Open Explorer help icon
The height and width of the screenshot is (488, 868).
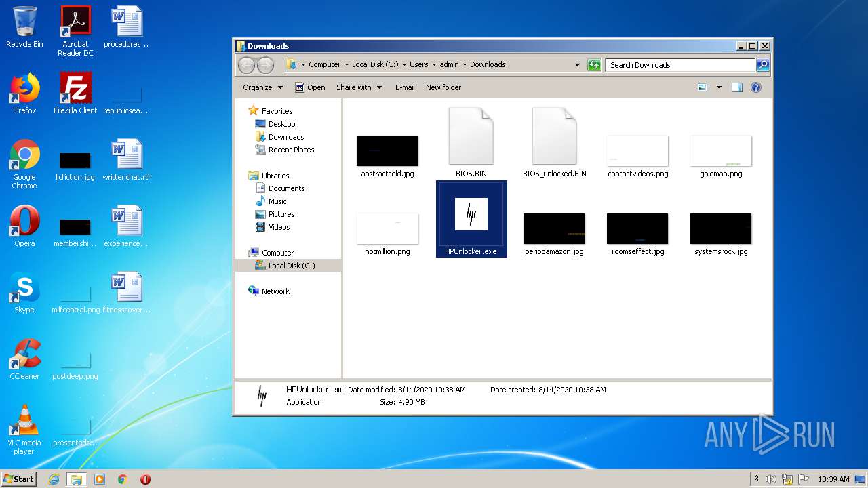coord(756,87)
